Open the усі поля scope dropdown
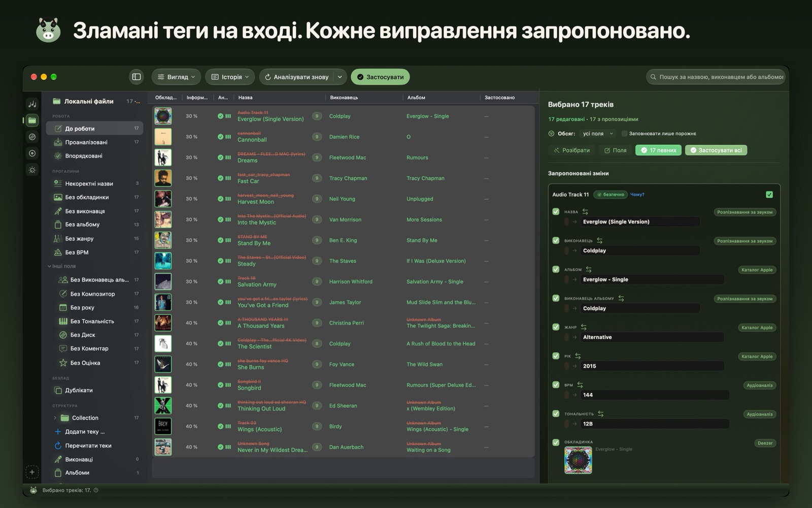The height and width of the screenshot is (508, 812). (x=598, y=134)
